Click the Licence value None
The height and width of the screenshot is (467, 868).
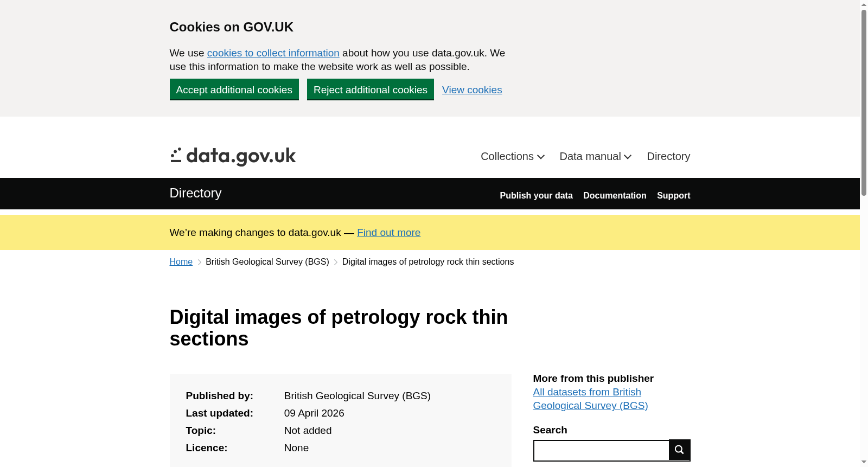click(x=296, y=448)
